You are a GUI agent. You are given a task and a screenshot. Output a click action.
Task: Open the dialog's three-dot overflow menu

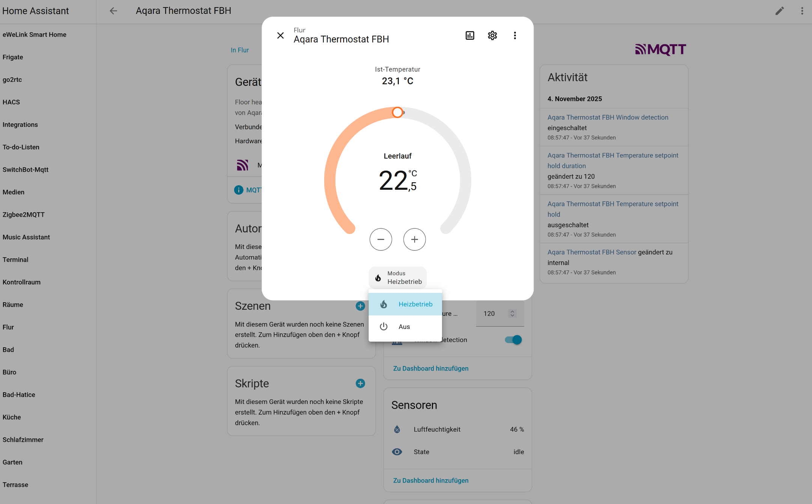(x=515, y=36)
